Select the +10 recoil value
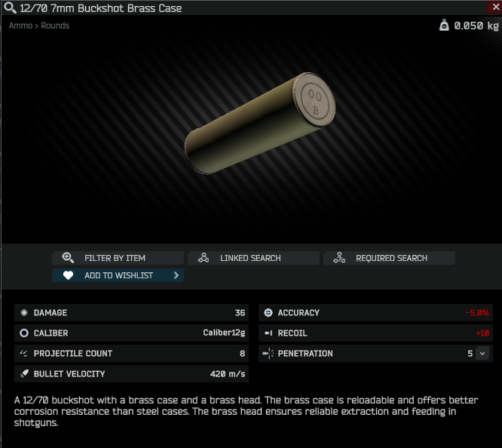The width and height of the screenshot is (502, 448). [x=482, y=333]
